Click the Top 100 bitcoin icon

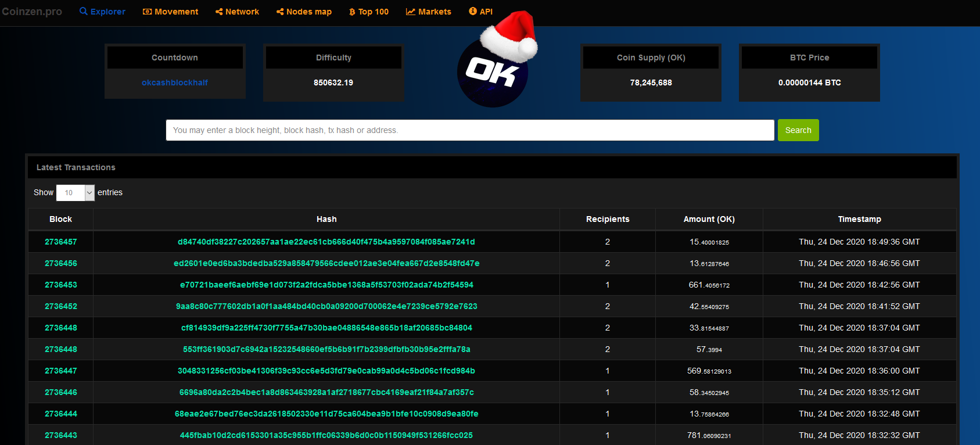(x=352, y=12)
